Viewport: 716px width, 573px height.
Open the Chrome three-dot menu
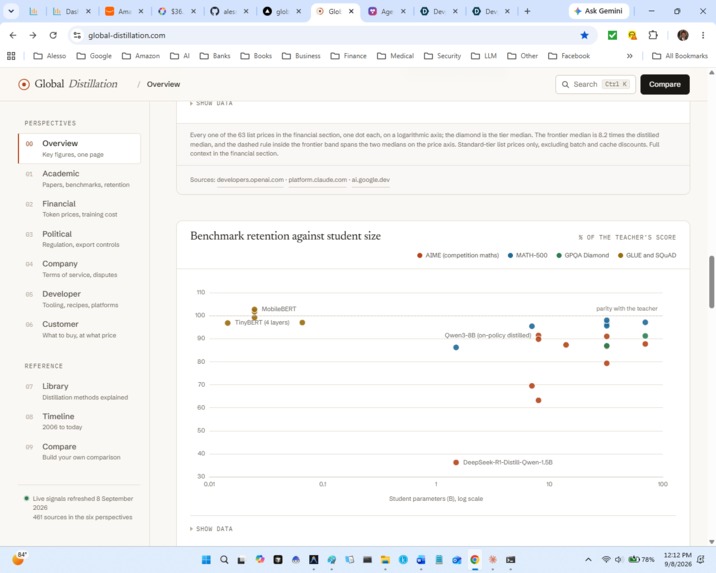(x=703, y=35)
